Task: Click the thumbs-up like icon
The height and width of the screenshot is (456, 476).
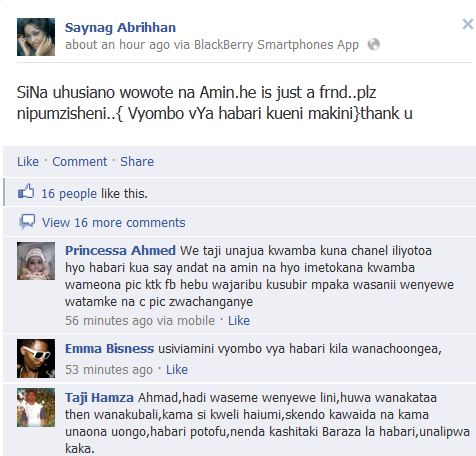Action: pos(26,192)
